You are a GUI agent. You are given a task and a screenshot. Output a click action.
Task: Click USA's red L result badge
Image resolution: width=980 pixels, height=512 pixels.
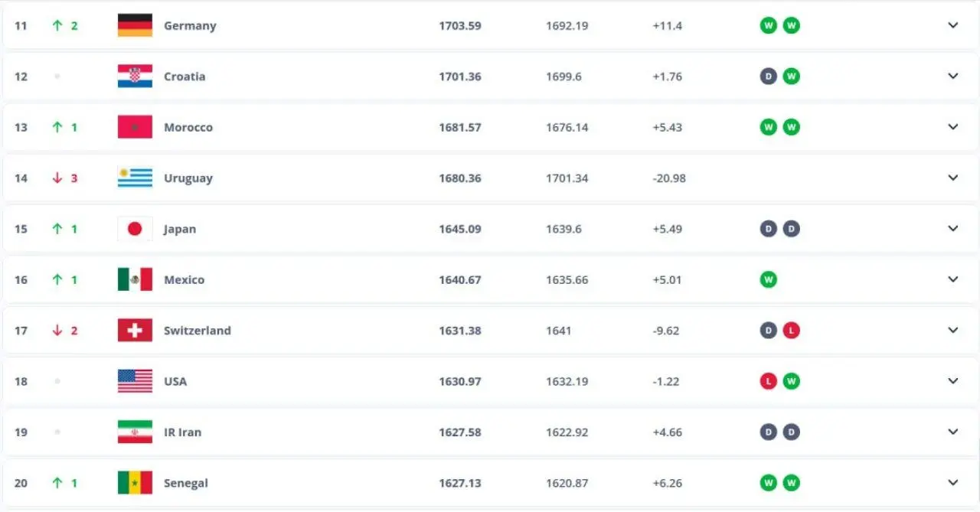tap(768, 381)
